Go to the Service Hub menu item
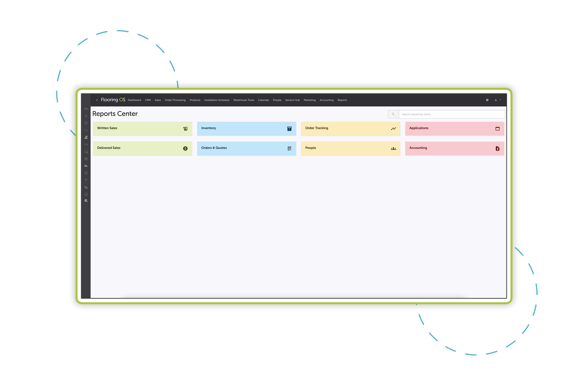Image resolution: width=588 pixels, height=392 pixels. pos(292,100)
